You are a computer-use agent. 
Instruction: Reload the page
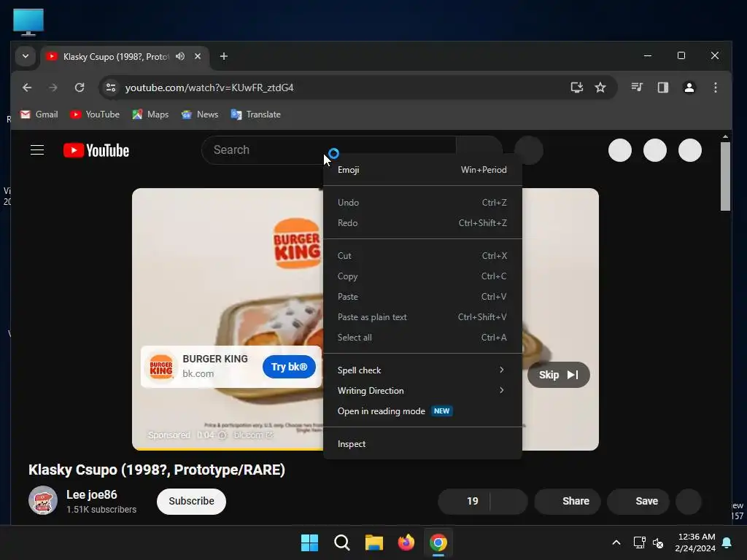point(80,87)
